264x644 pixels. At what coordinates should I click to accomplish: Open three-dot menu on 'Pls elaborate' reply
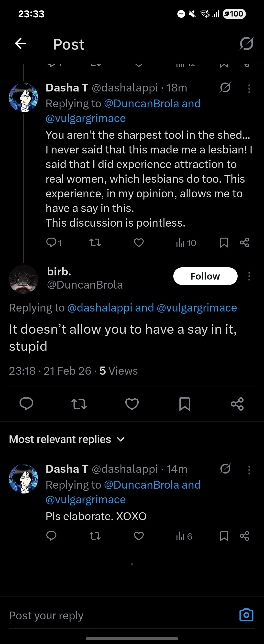[249, 470]
